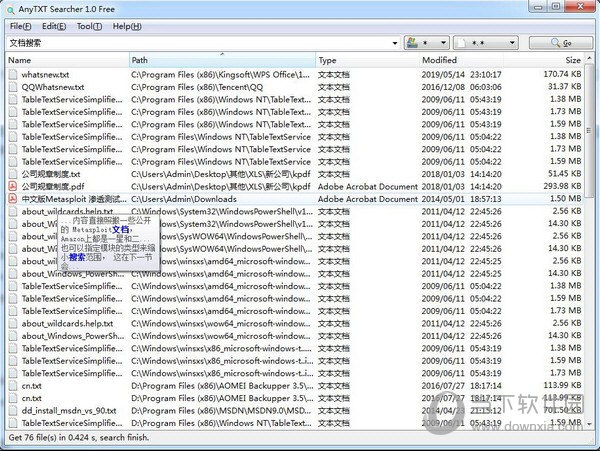Select the QQWhatsnew.txt file name
The image size is (600, 451).
[x=53, y=87]
